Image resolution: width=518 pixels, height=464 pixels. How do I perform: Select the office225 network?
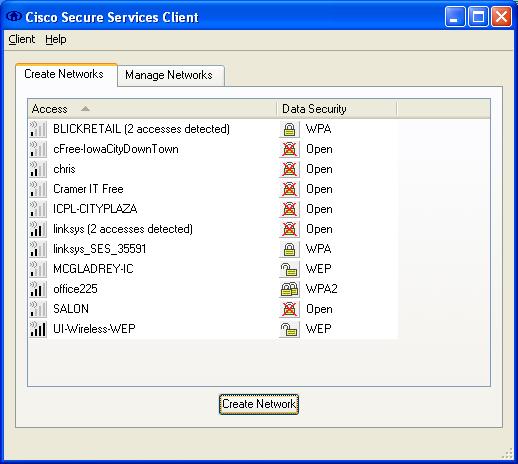tap(75, 289)
